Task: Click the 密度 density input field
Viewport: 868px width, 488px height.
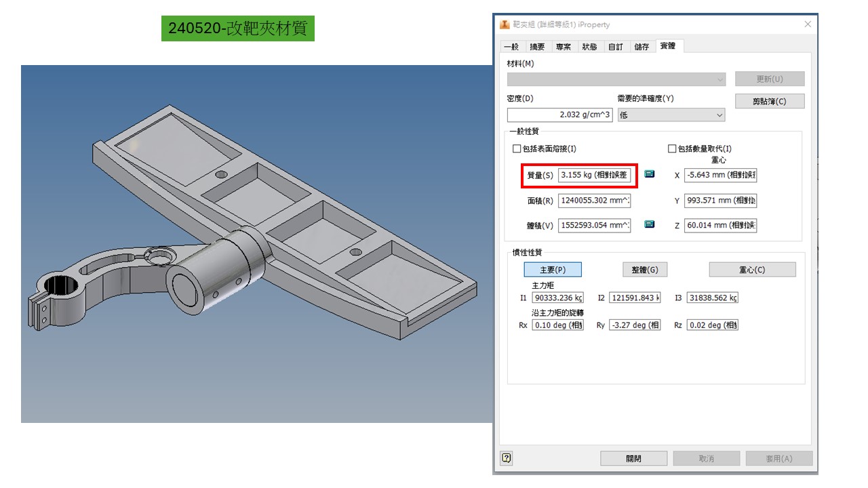Action: (x=559, y=115)
